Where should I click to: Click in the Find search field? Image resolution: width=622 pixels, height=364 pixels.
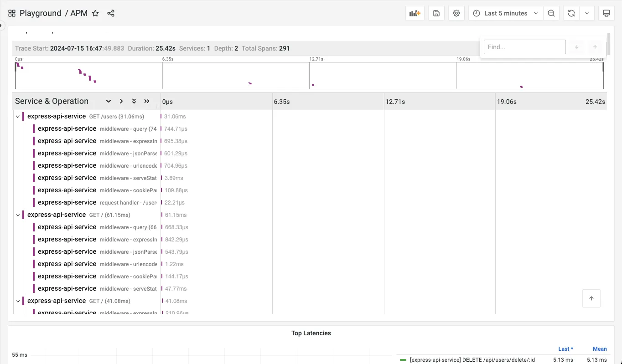[524, 47]
